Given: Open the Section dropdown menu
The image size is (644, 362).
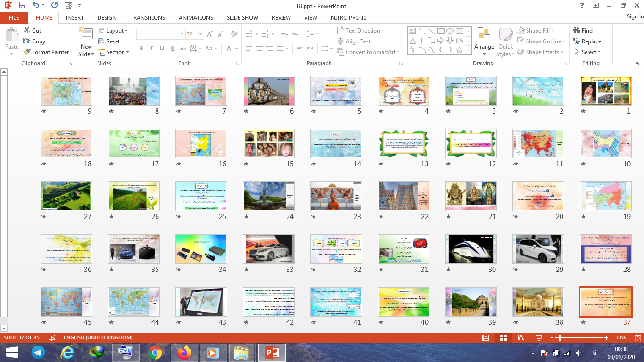Looking at the screenshot, I should 113,52.
